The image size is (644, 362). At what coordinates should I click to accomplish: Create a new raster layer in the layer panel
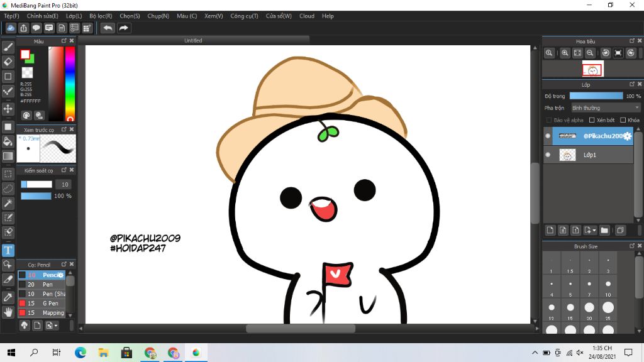tap(550, 230)
